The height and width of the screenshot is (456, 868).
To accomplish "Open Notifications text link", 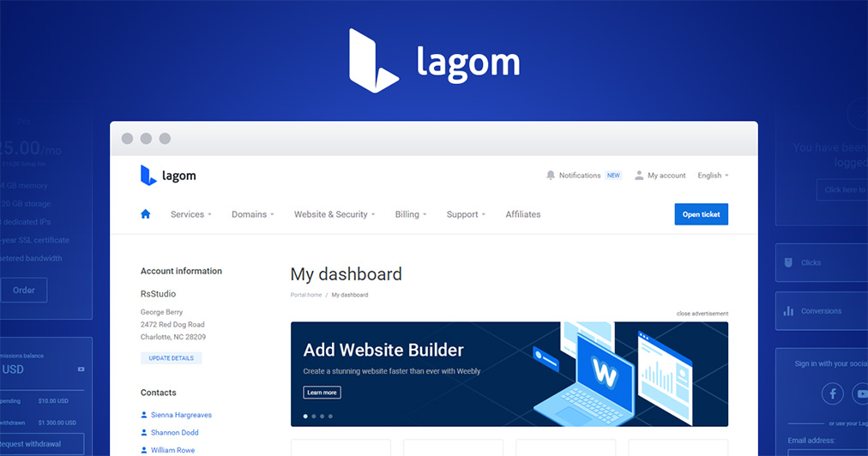I will 580,176.
